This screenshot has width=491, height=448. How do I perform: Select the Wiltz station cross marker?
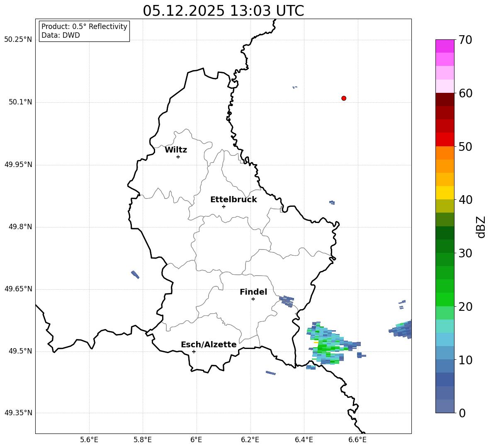click(x=178, y=157)
